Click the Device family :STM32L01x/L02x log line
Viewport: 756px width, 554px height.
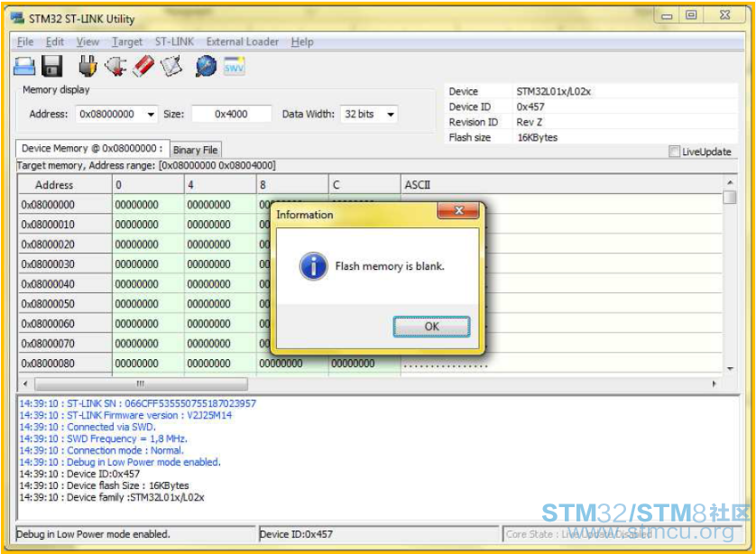(x=111, y=497)
